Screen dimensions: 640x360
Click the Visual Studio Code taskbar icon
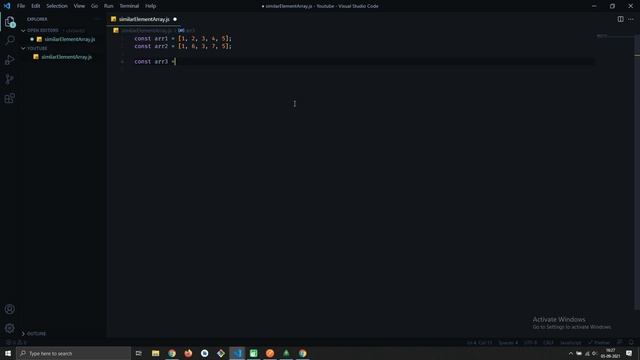pyautogui.click(x=237, y=353)
